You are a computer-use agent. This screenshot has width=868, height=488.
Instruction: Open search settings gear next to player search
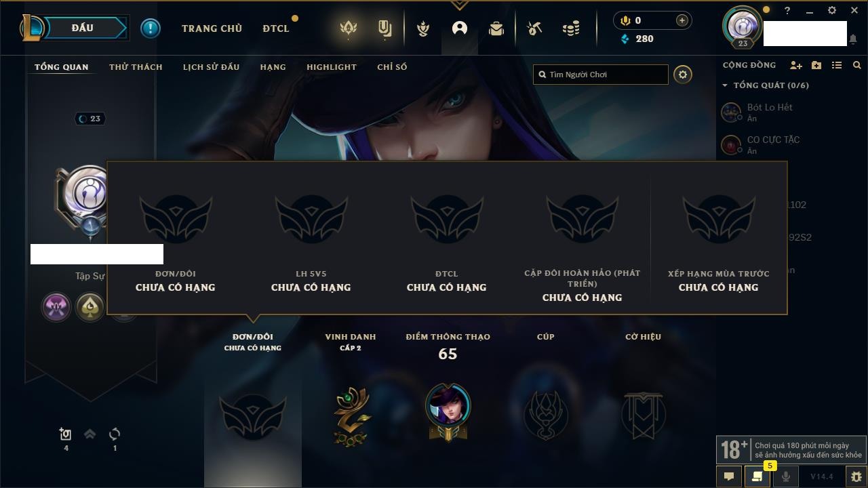click(x=683, y=75)
